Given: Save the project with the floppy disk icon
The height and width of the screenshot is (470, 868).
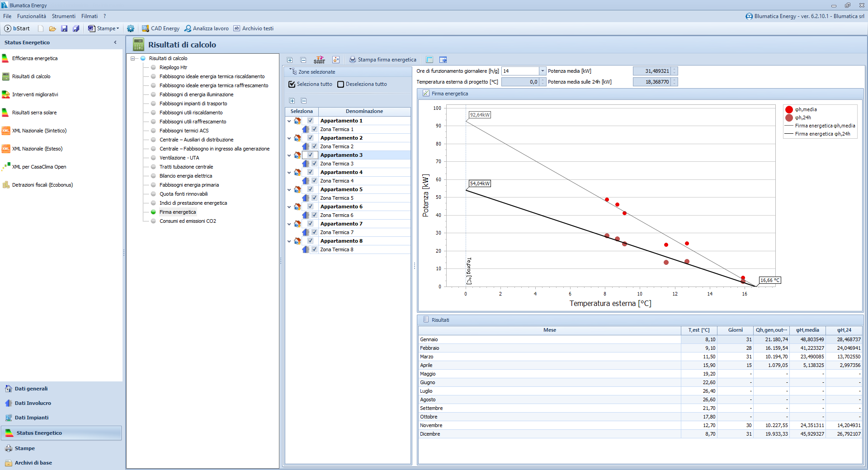Looking at the screenshot, I should (64, 28).
